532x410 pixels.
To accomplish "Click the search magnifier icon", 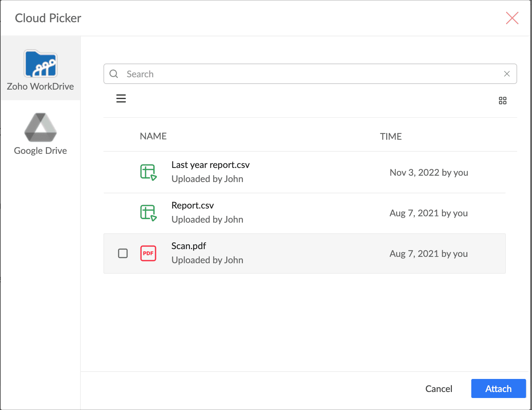I will [114, 74].
